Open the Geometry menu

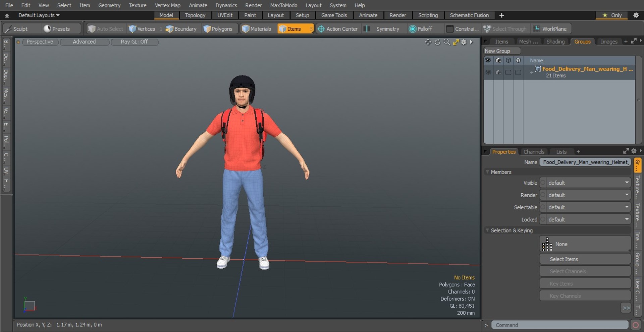(x=109, y=5)
